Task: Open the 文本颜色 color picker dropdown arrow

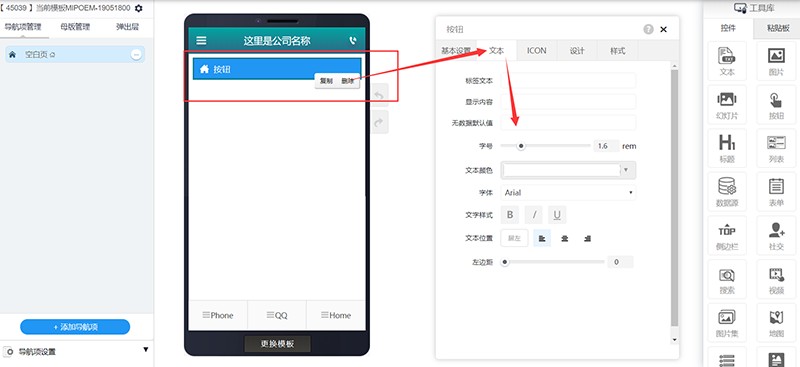Action: tap(627, 170)
